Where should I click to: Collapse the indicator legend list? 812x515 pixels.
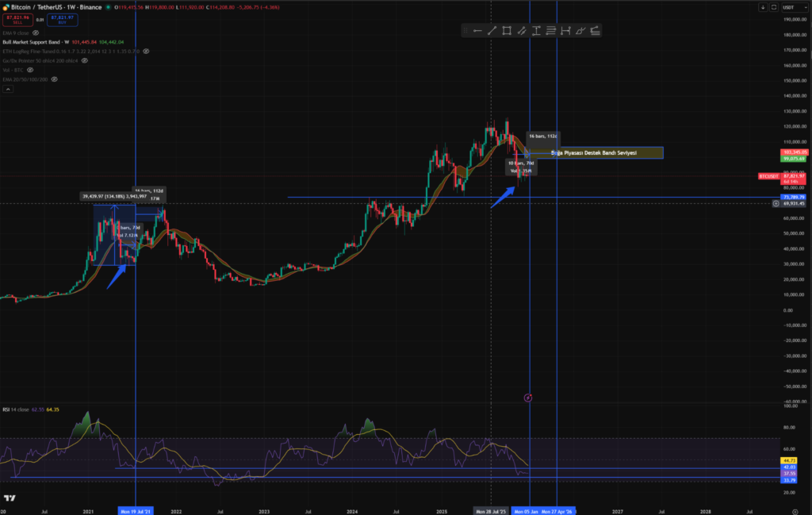pos(9,90)
